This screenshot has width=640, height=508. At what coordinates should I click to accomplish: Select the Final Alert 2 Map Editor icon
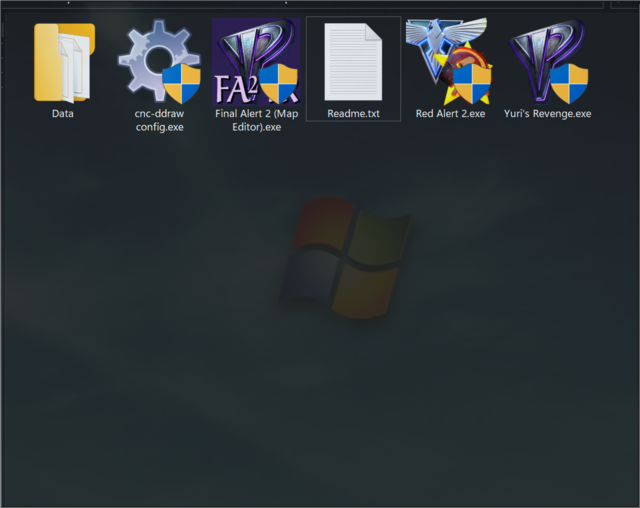point(256,62)
